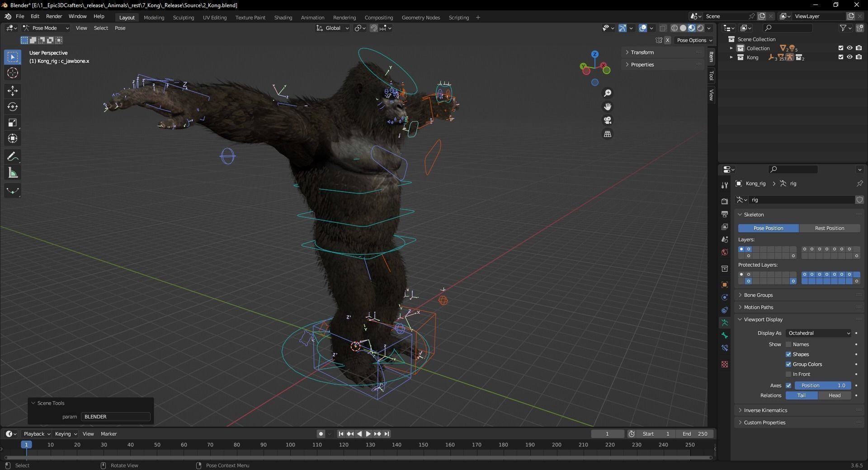Open the Scene properties tab
Image resolution: width=868 pixels, height=470 pixels.
point(725,240)
